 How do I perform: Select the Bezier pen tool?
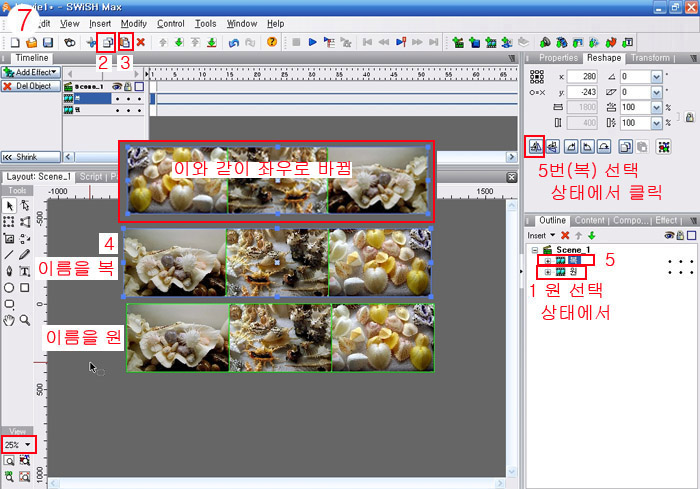[9, 271]
